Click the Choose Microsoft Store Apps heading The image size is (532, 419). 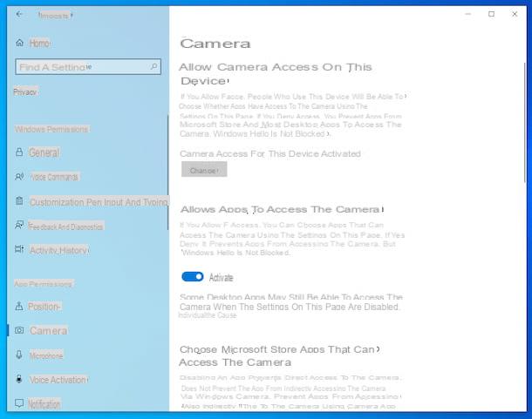tap(280, 356)
